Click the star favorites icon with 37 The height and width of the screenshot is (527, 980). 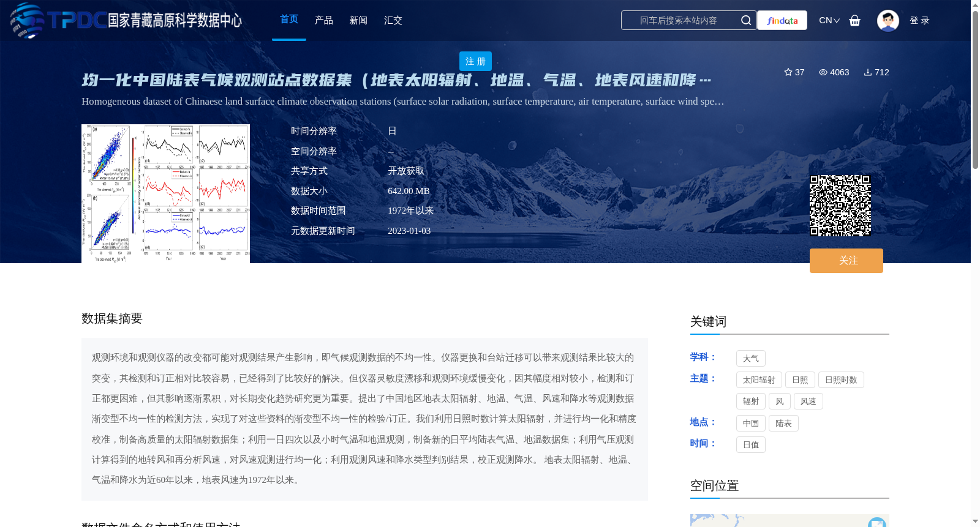[788, 72]
